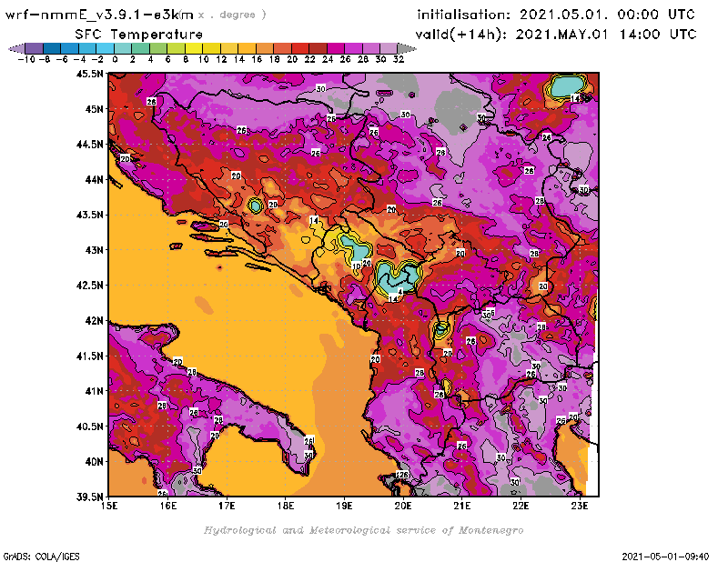
Task: Click the 'GrADS: COLA/IGES' footer text
Action: tap(41, 556)
